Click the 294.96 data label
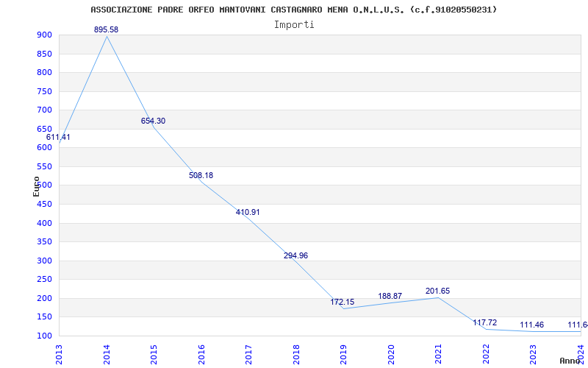Image resolution: width=588 pixels, height=368 pixels. pyautogui.click(x=296, y=255)
